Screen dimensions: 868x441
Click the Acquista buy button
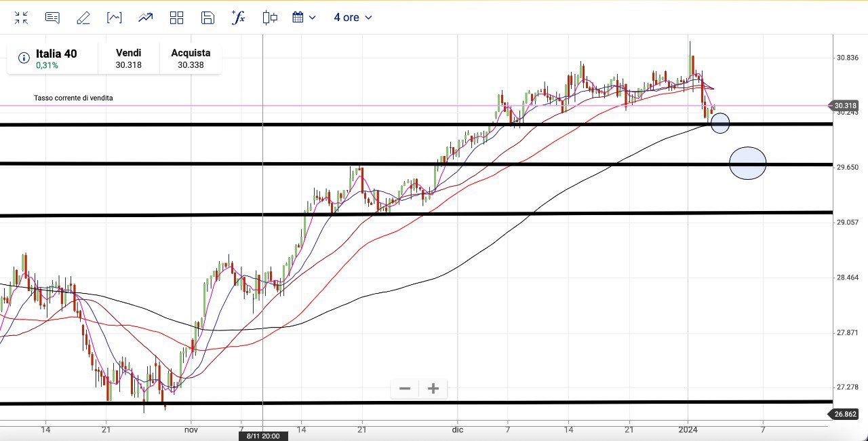tap(191, 59)
